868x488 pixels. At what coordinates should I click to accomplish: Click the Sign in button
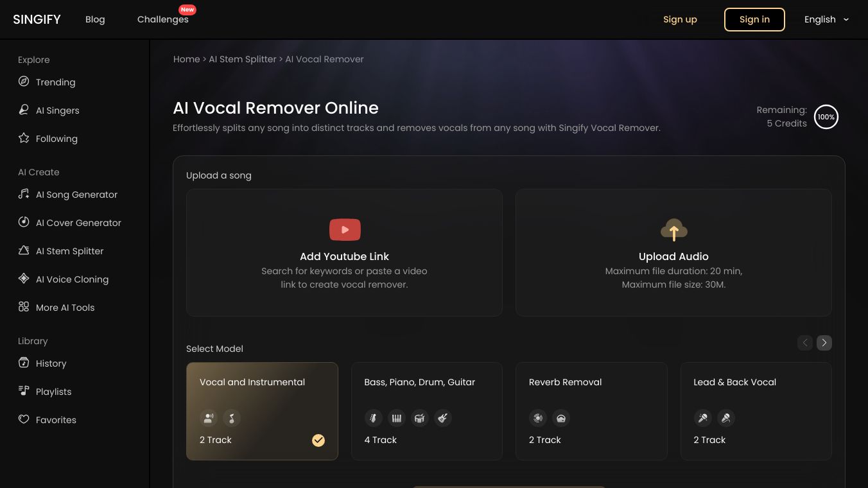pyautogui.click(x=754, y=19)
